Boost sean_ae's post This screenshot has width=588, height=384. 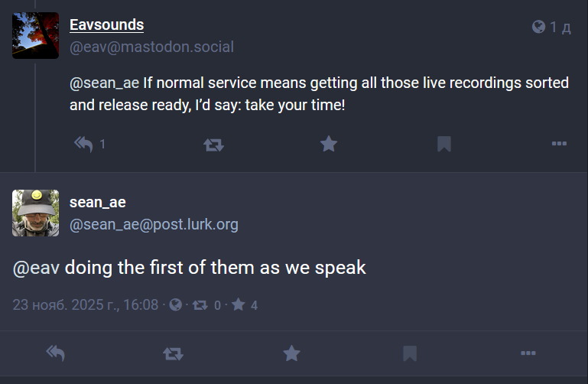[x=173, y=353]
